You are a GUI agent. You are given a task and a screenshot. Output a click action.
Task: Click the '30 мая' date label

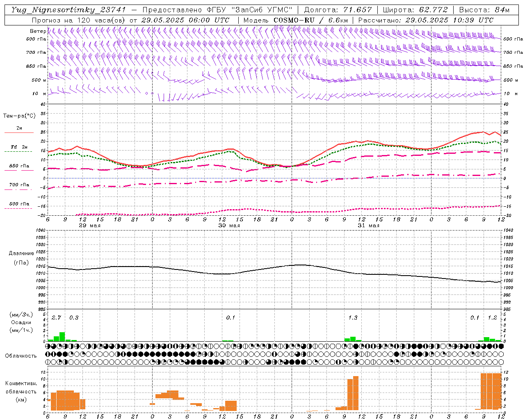tap(229, 226)
